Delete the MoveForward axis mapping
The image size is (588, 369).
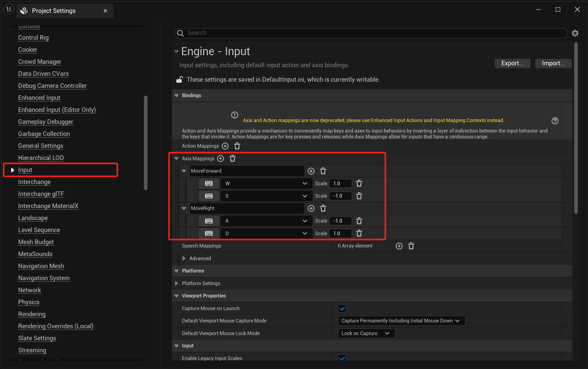323,171
